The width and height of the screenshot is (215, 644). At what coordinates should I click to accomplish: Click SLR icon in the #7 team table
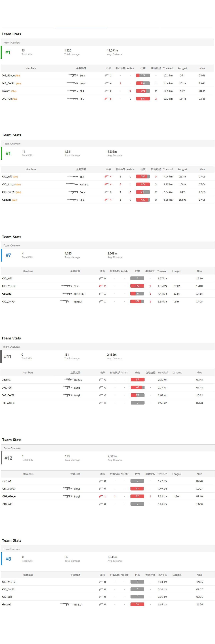tap(67, 286)
